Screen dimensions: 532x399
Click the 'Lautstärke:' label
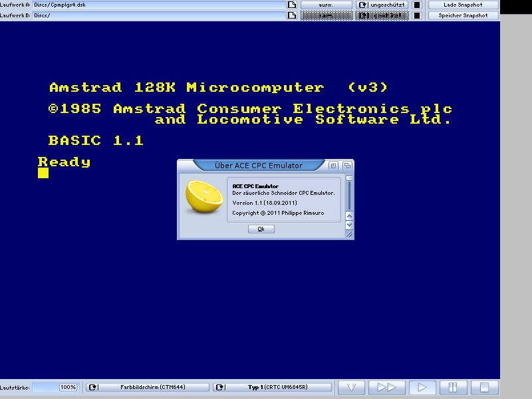(15, 388)
